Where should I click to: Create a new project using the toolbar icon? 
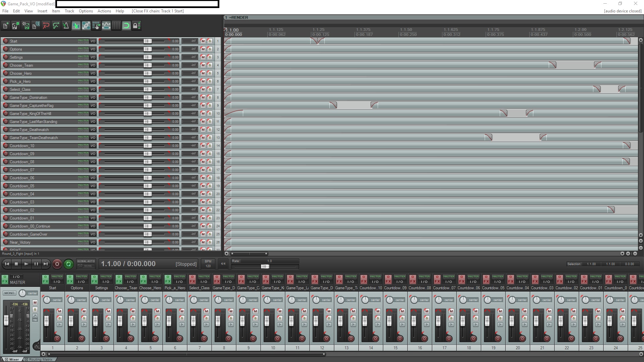coord(5,25)
